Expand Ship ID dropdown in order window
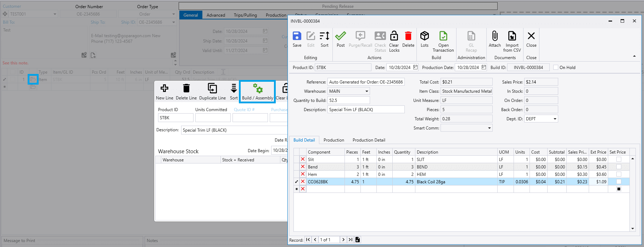644x247 pixels. [174, 22]
